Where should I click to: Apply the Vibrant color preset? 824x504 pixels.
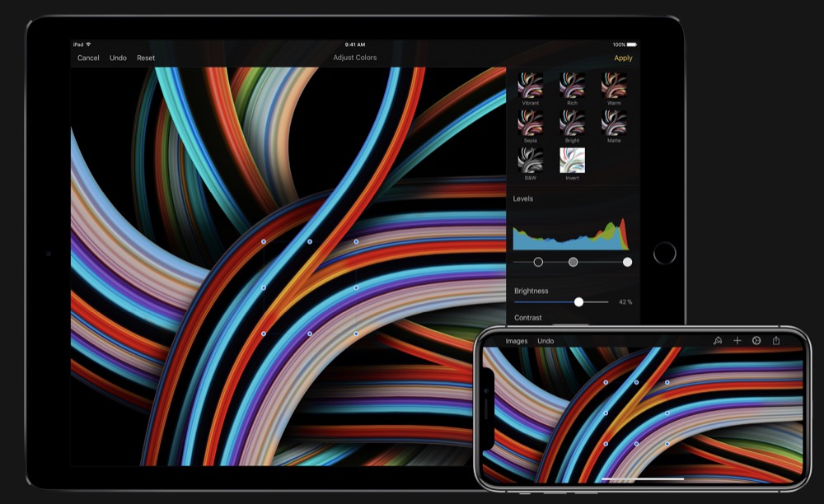[x=530, y=85]
